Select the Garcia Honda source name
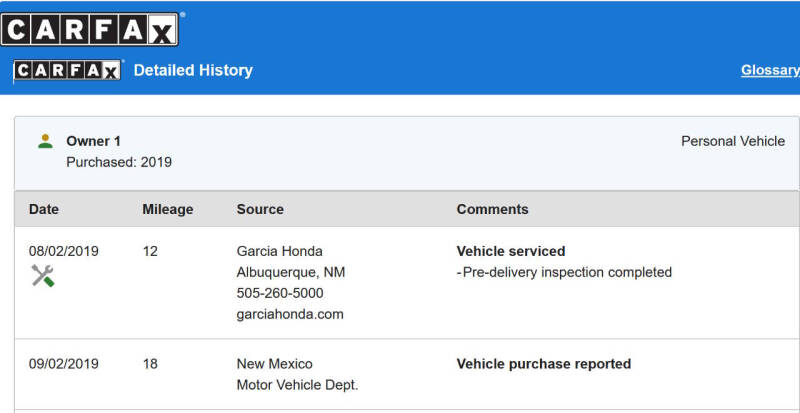This screenshot has width=800, height=413. [280, 251]
